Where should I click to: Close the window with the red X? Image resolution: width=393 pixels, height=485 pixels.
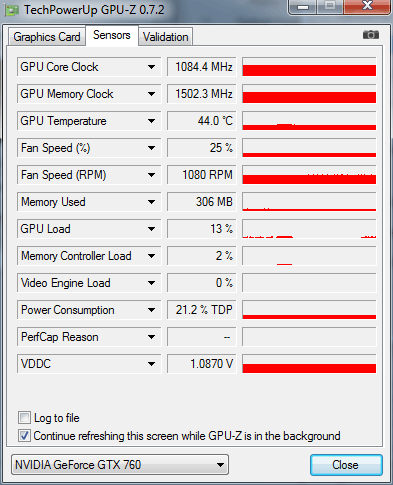pos(367,6)
